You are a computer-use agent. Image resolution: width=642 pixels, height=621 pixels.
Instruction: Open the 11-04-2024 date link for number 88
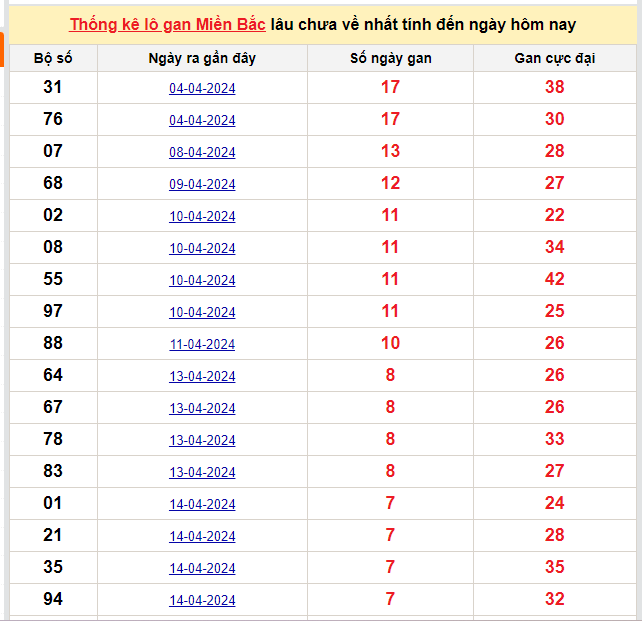202,344
